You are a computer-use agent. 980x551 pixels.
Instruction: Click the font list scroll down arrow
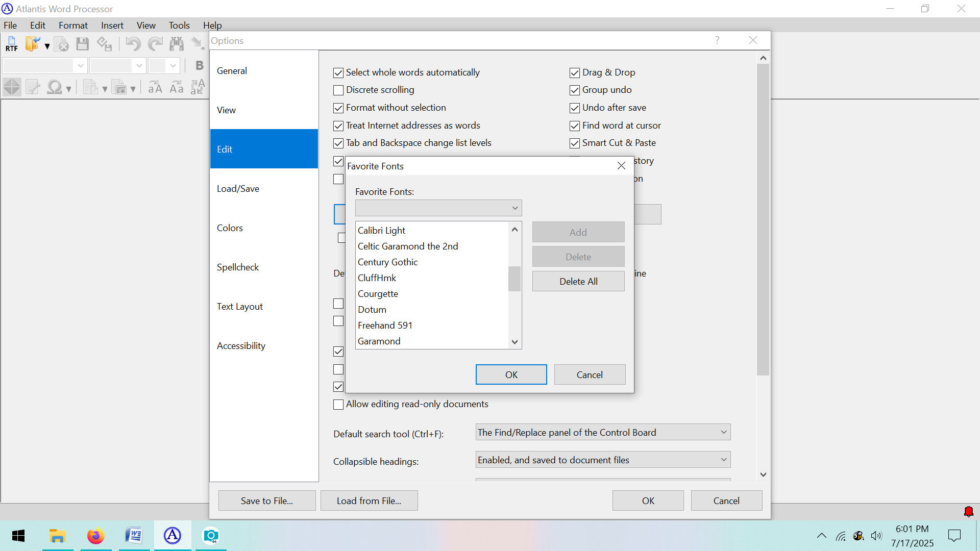(514, 342)
